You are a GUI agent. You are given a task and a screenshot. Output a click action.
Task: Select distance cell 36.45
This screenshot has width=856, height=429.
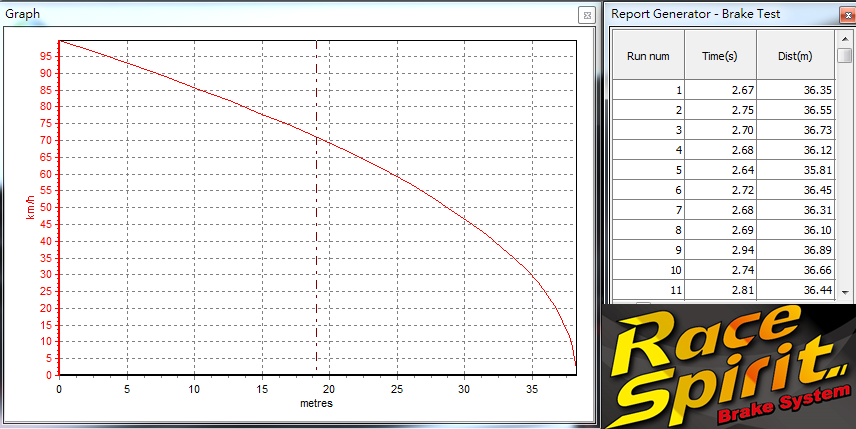click(795, 190)
